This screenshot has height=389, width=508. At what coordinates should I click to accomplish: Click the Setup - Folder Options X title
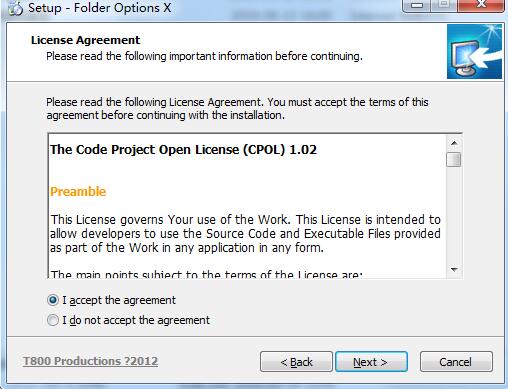pyautogui.click(x=99, y=8)
